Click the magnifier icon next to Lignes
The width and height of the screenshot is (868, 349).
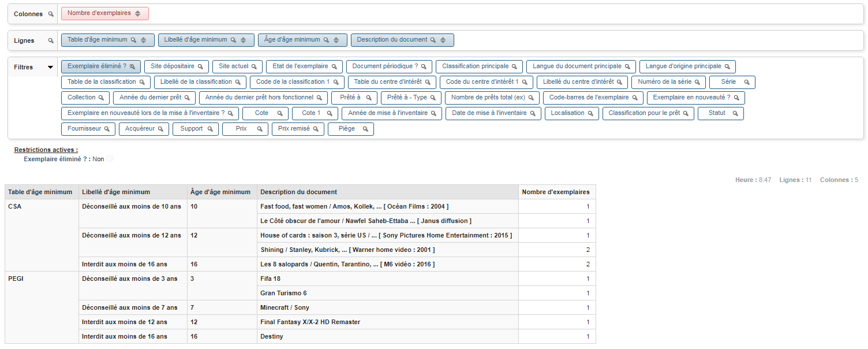click(51, 40)
